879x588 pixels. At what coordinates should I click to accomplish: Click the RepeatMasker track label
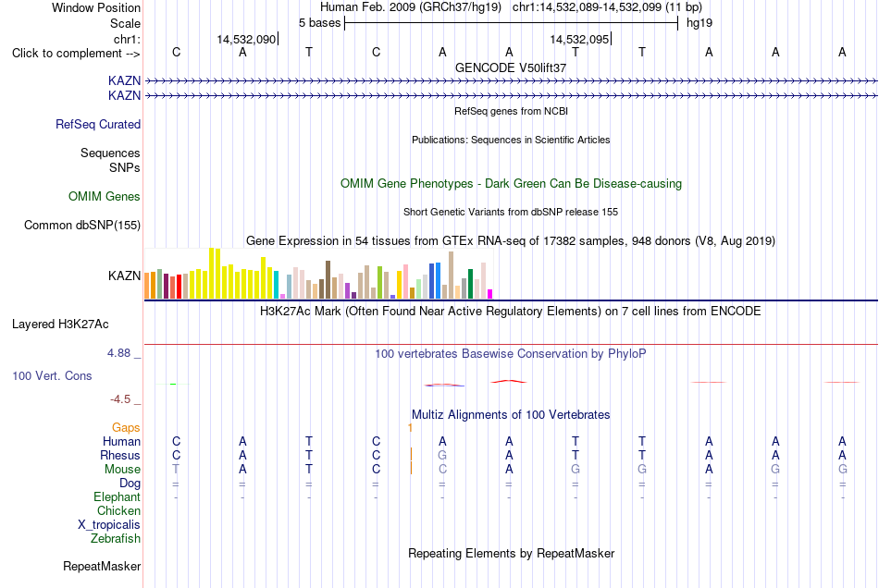[102, 567]
